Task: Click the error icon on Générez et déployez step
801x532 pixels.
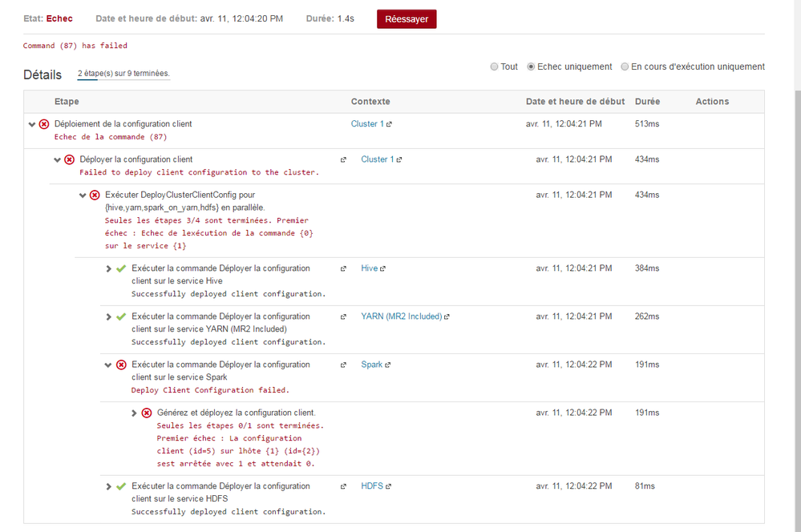Action: point(147,413)
